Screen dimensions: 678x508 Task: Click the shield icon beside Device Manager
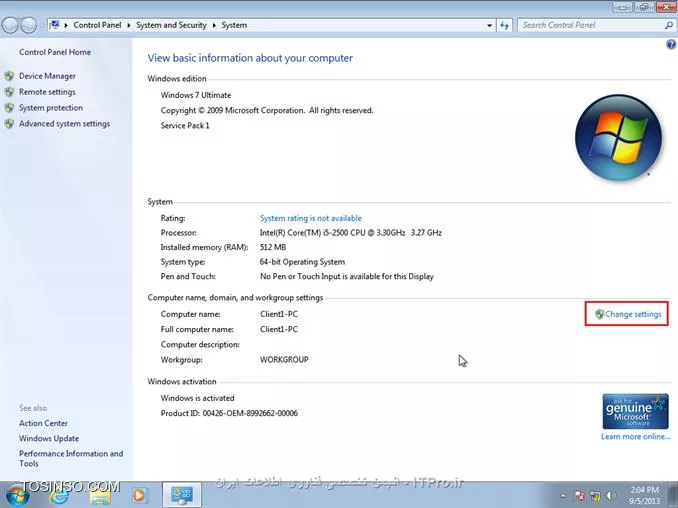[x=9, y=76]
